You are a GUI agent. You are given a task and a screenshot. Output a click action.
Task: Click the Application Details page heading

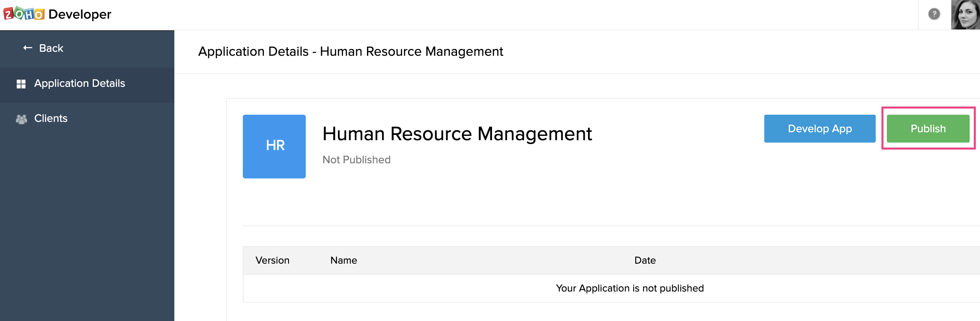pos(350,51)
